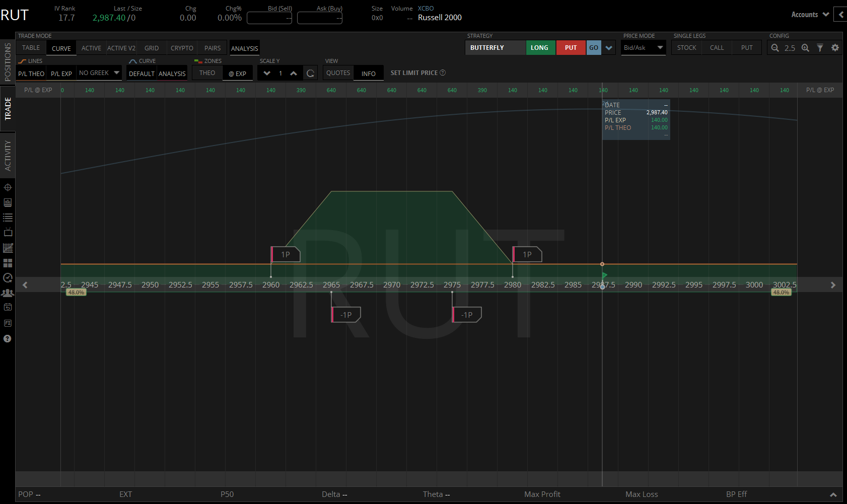Open the FI sidebar icon
Screen dimensions: 847x504
tap(8, 323)
